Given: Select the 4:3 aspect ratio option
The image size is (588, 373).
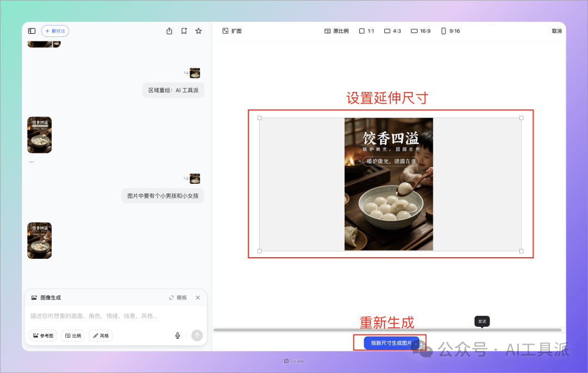Looking at the screenshot, I should click(391, 31).
